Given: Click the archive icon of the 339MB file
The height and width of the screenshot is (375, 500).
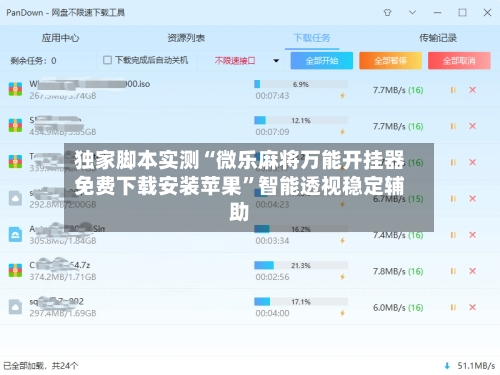Looking at the screenshot, I should (15, 162).
